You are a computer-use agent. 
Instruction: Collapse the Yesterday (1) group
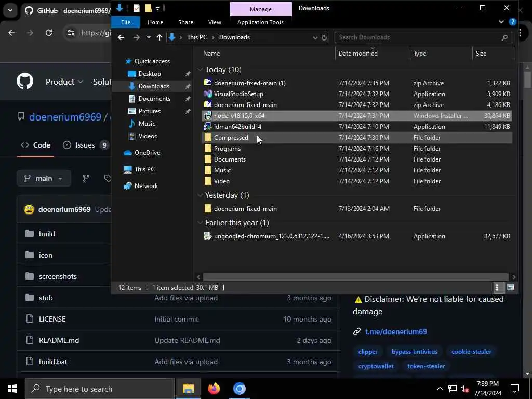200,195
